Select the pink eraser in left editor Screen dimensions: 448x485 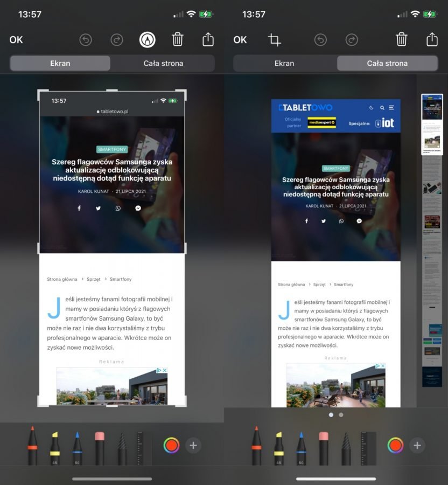coord(100,448)
